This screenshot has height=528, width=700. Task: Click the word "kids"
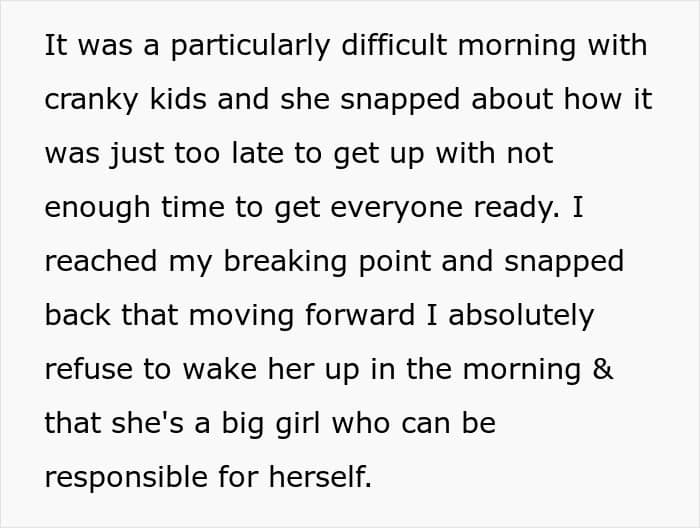point(178,99)
